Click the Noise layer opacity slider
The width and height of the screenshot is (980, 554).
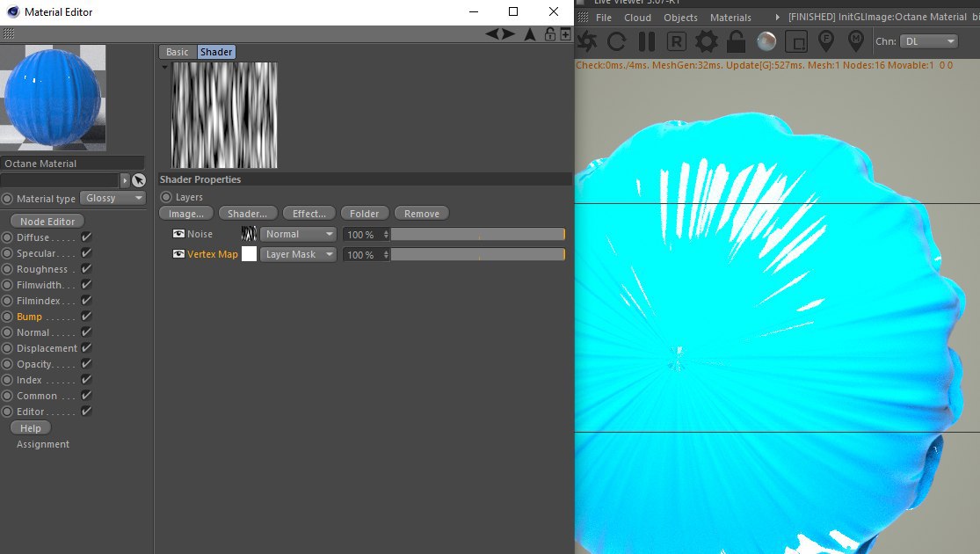pyautogui.click(x=478, y=235)
